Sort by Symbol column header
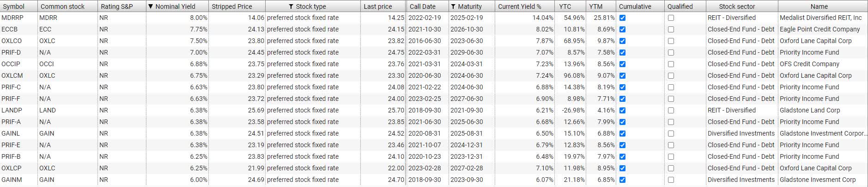The width and height of the screenshot is (868, 187). click(18, 6)
